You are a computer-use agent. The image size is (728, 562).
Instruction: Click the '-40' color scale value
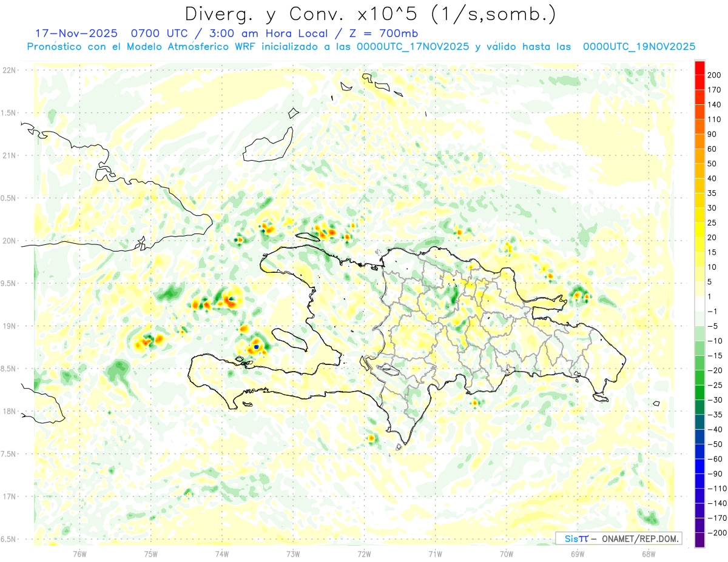click(715, 430)
